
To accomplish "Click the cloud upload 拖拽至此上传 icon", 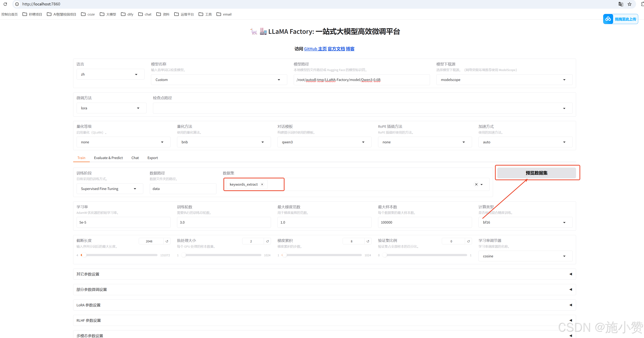I will coord(608,19).
